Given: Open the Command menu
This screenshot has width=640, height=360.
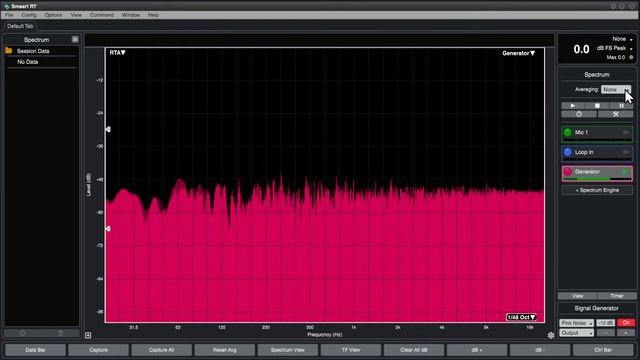Looking at the screenshot, I should (102, 15).
